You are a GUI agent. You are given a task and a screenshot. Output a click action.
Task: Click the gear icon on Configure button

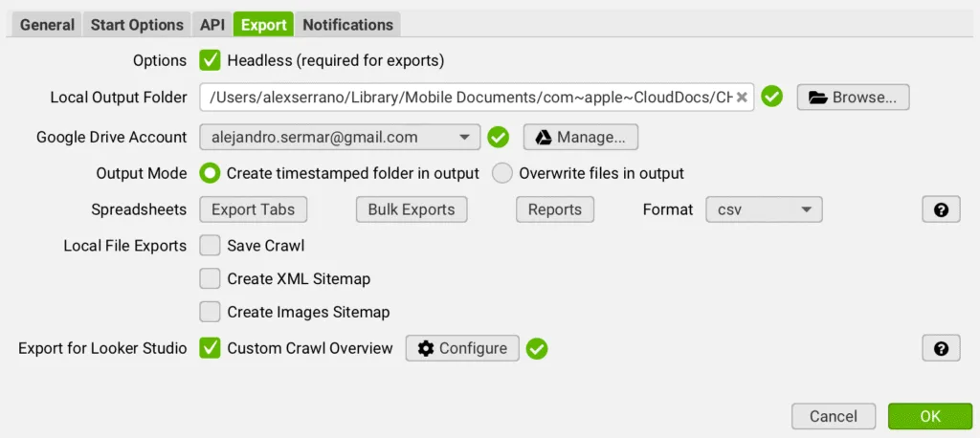[x=426, y=348]
